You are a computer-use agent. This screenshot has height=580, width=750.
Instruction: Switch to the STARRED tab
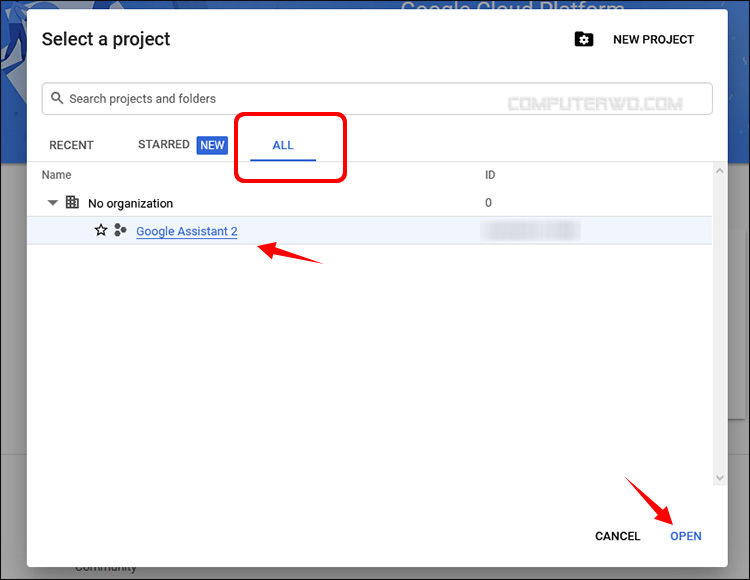point(164,144)
